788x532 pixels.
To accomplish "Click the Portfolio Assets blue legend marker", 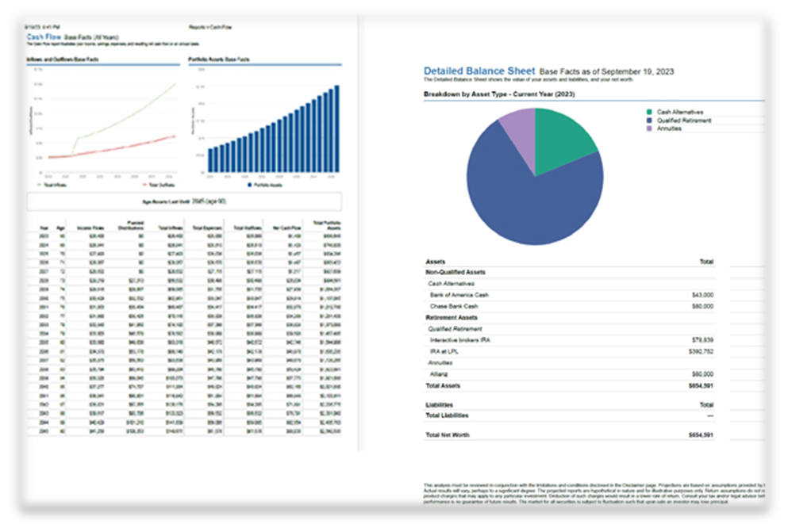I will [250, 184].
